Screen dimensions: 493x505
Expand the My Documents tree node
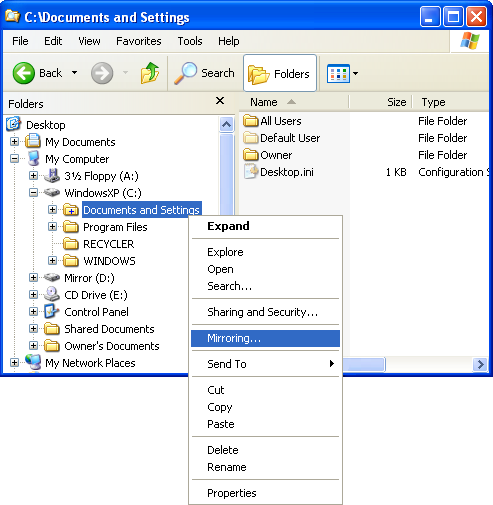(x=14, y=141)
